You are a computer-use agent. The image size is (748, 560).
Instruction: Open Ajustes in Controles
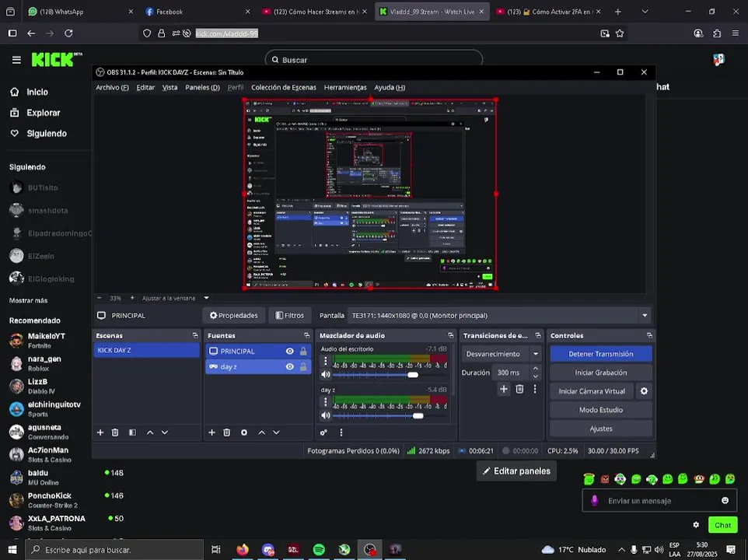click(600, 429)
